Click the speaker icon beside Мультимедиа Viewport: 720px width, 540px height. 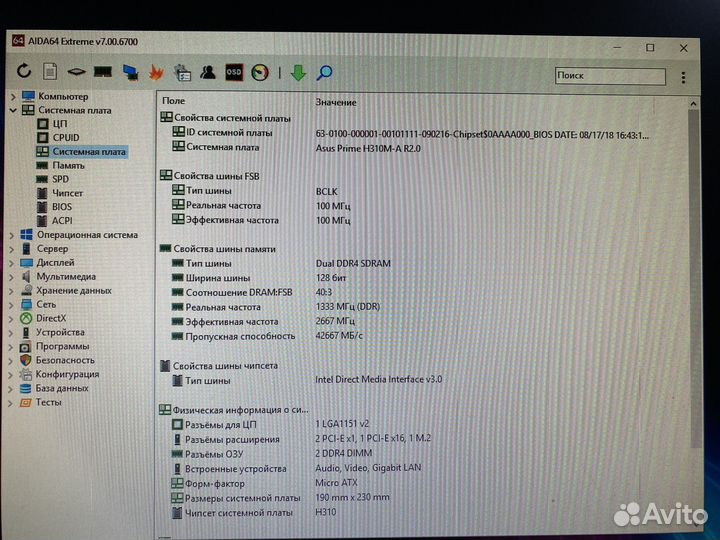(x=26, y=277)
